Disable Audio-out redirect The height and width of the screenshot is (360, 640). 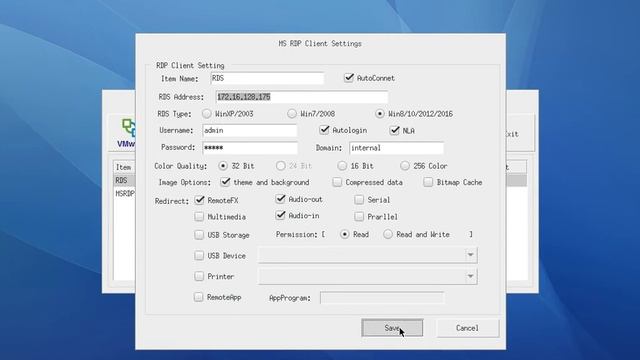pyautogui.click(x=280, y=199)
